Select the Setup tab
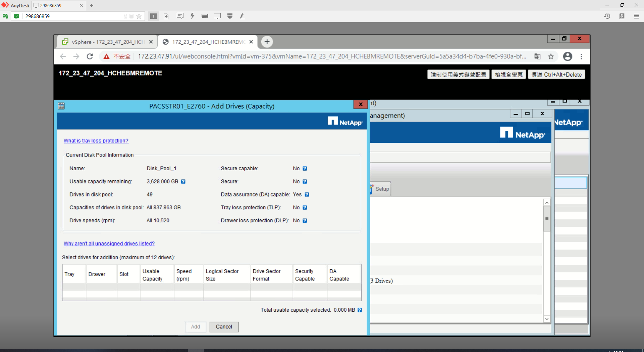The image size is (644, 352). click(382, 189)
